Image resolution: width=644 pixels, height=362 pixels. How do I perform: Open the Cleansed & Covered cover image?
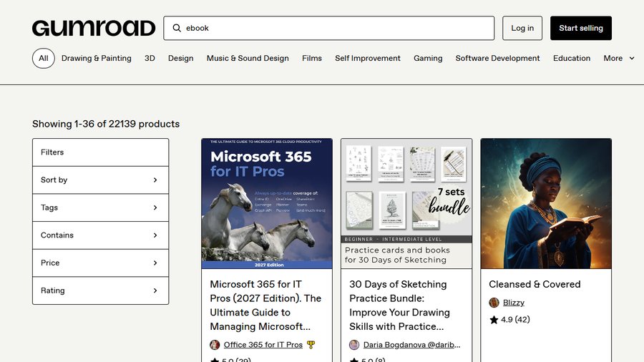[x=546, y=204]
